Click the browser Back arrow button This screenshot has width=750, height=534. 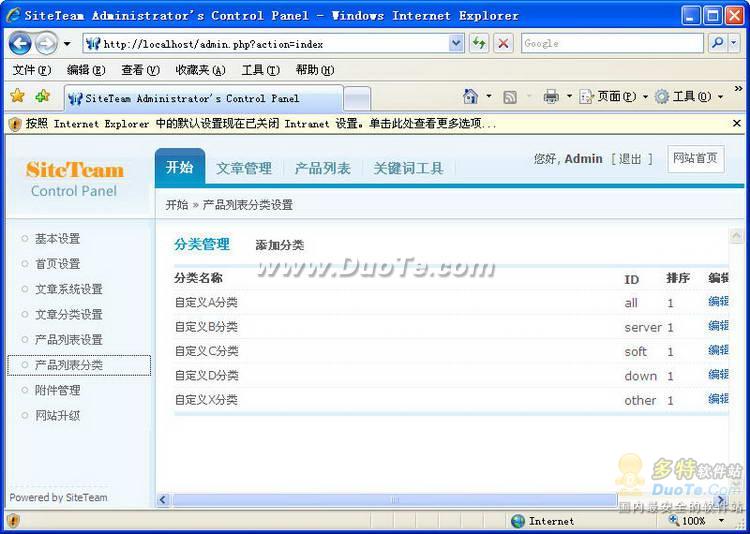coord(20,44)
